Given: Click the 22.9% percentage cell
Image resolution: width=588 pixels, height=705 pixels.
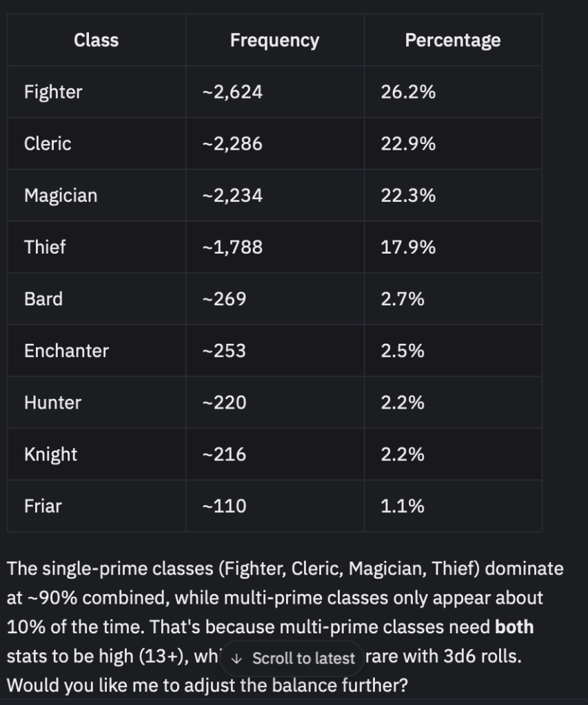Looking at the screenshot, I should click(x=408, y=143).
